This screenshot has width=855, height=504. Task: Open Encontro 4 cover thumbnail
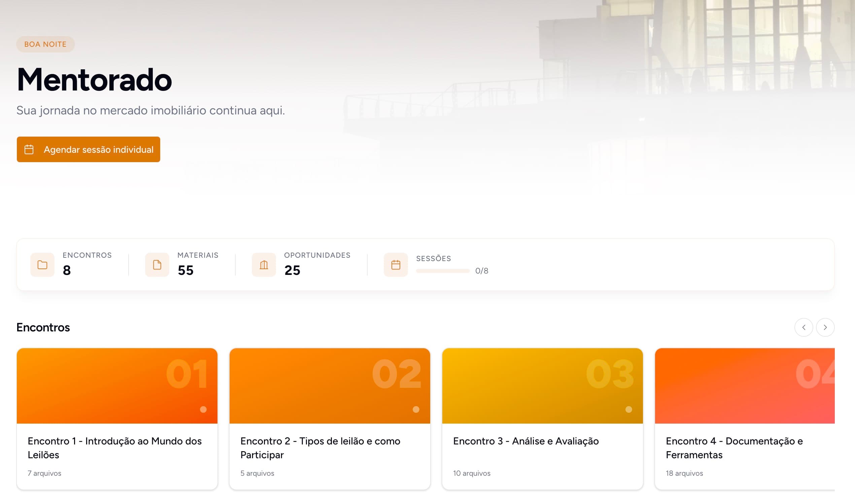(x=745, y=386)
